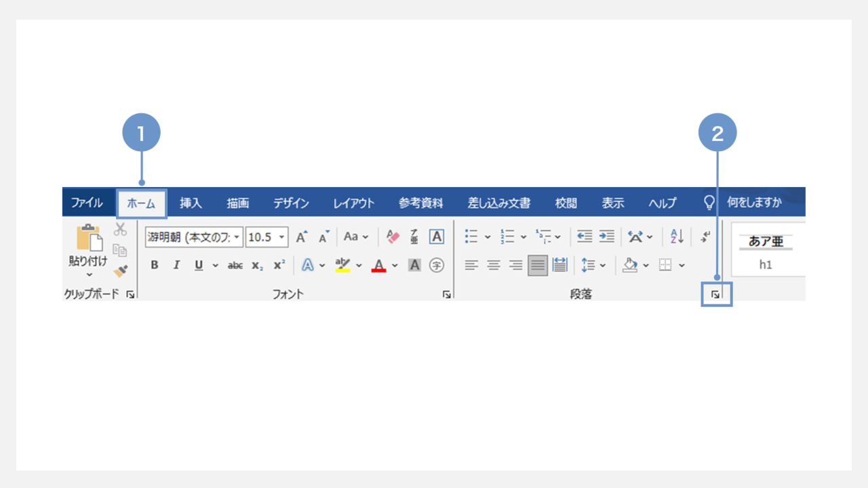This screenshot has width=868, height=488.
Task: Select justify alignment button
Action: coord(538,265)
